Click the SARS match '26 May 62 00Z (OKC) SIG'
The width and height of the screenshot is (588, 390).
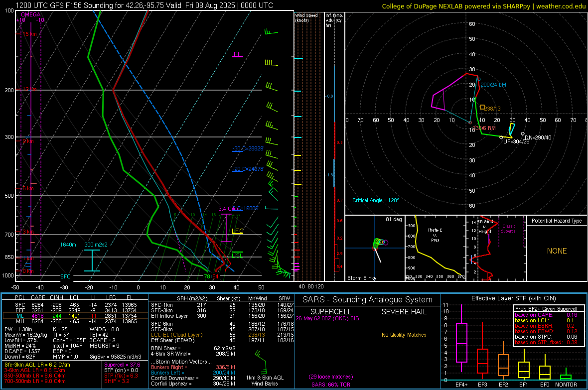(x=327, y=318)
